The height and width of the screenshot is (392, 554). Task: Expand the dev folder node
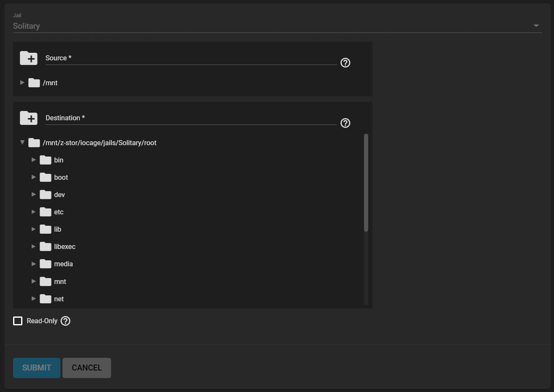pos(34,195)
